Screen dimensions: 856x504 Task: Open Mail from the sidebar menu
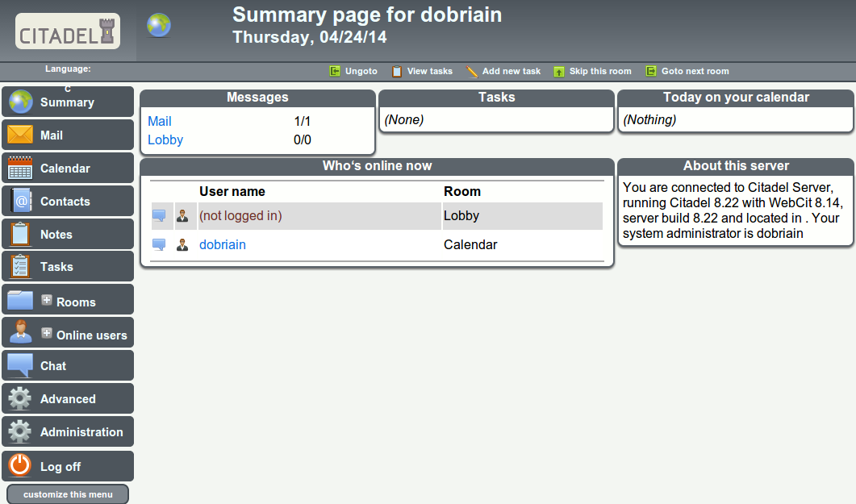[x=68, y=135]
